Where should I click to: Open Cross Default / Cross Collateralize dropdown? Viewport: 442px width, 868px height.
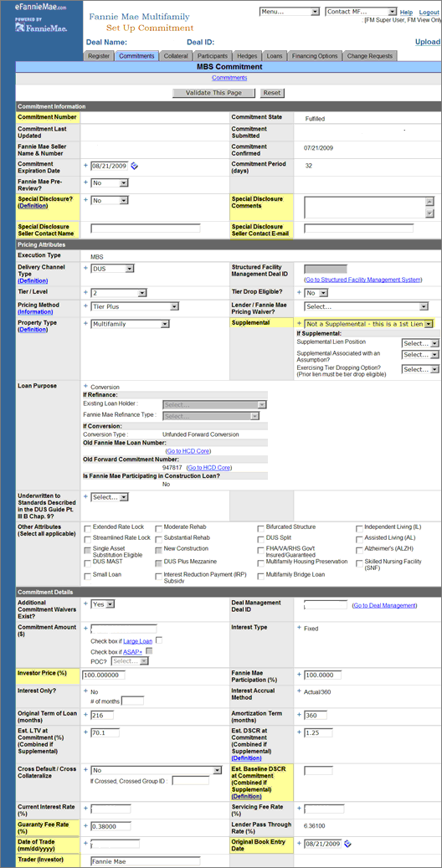click(157, 770)
